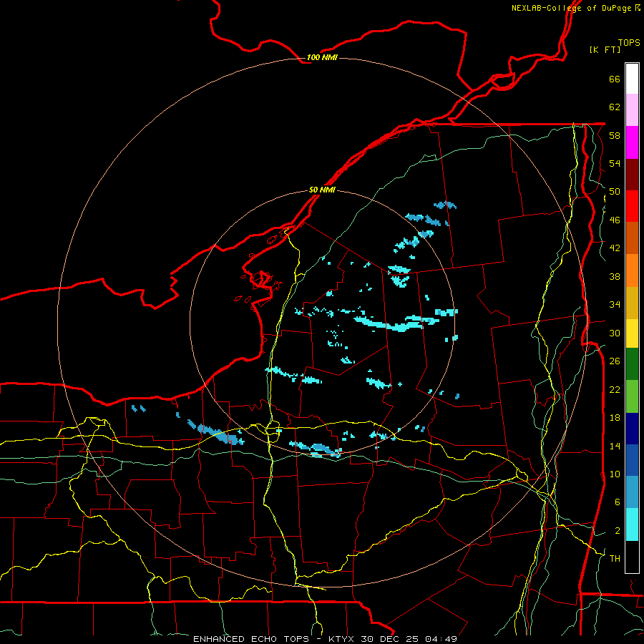
Task: Click the "50 NMI" range ring label
Action: pyautogui.click(x=322, y=190)
